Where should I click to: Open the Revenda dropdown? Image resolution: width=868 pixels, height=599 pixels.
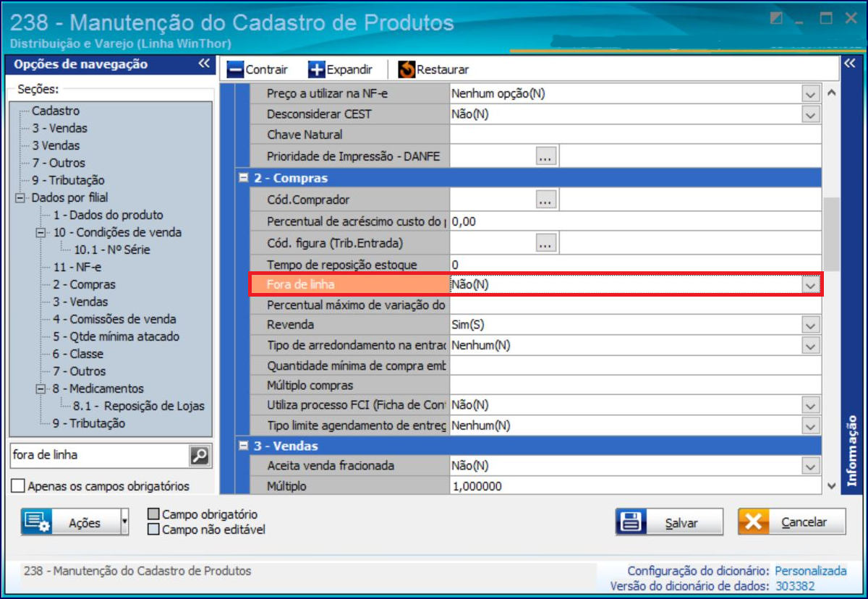point(810,326)
